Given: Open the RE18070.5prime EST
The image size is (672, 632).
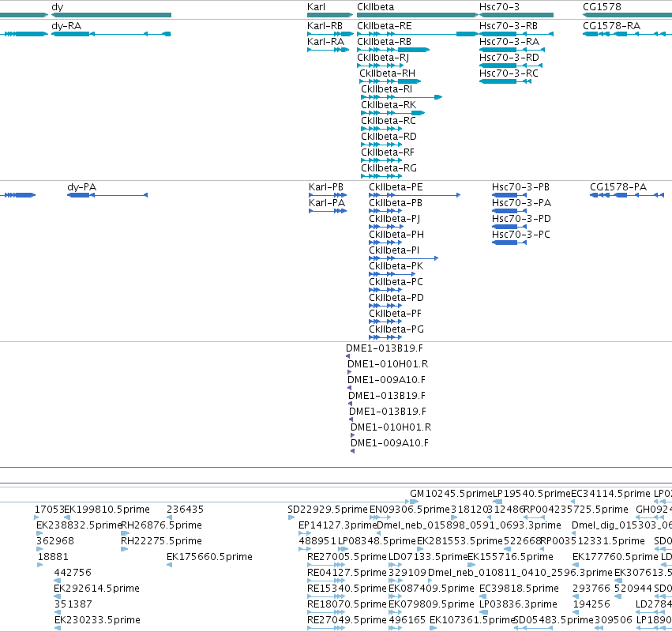Looking at the screenshot, I should pyautogui.click(x=347, y=604).
